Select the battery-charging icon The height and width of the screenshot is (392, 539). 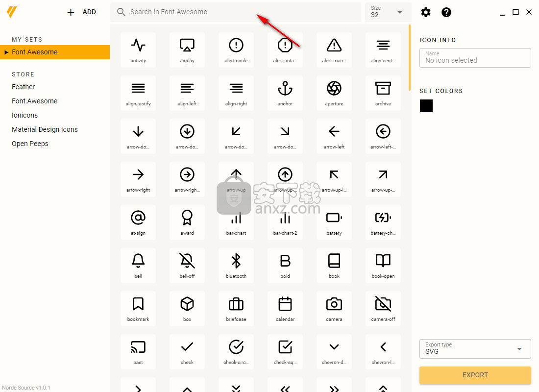click(x=383, y=222)
